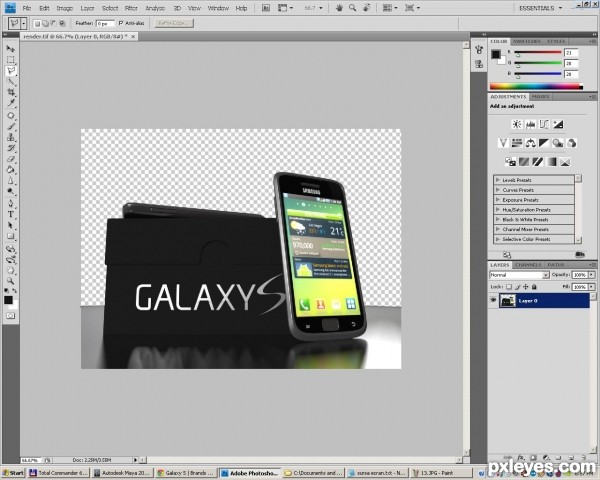The width and height of the screenshot is (600, 480).
Task: Click the color spectrum ramp
Action: coord(536,87)
